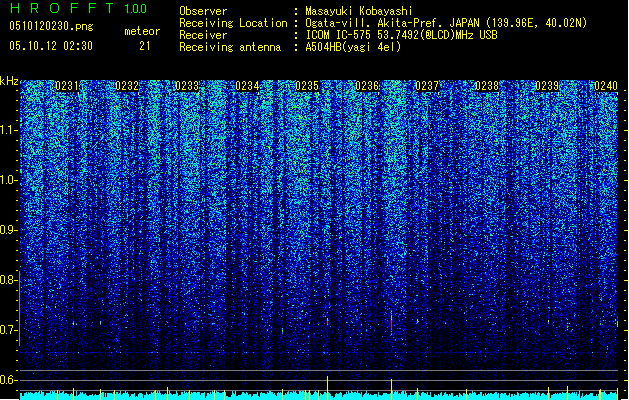Click the meteor count value 21
This screenshot has height=400, width=629.
coord(145,46)
